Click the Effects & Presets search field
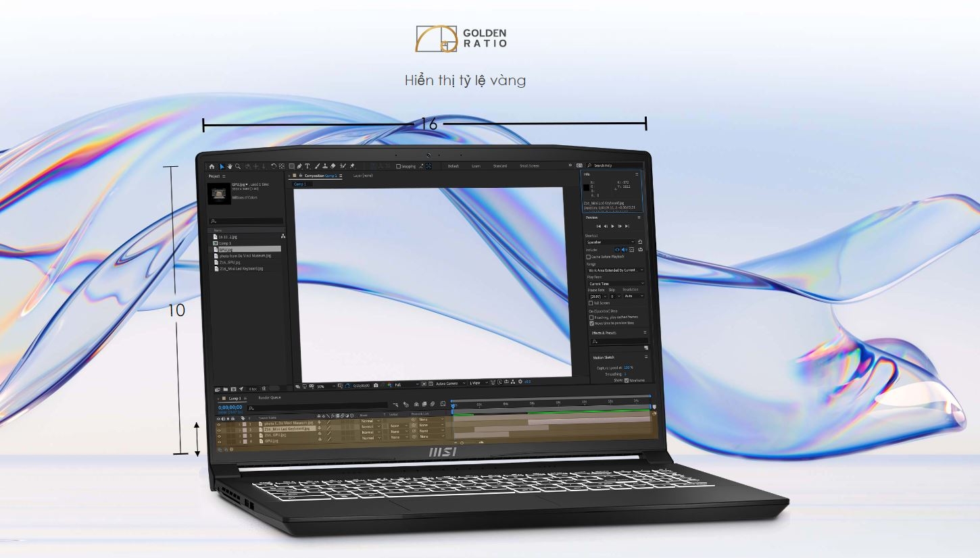Viewport: 980px width, 558px height. point(618,341)
